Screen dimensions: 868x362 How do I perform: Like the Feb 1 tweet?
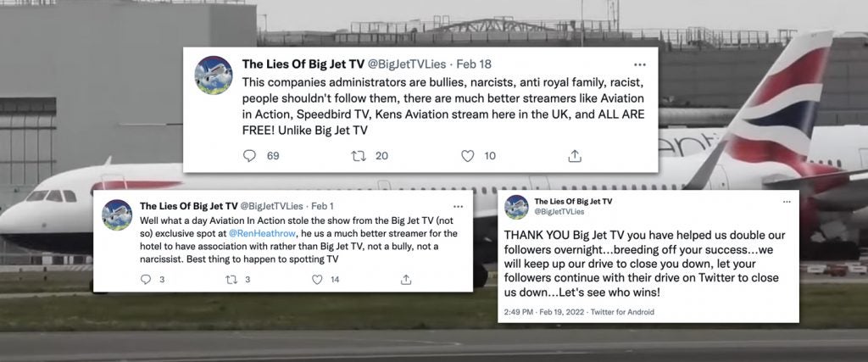(x=317, y=280)
